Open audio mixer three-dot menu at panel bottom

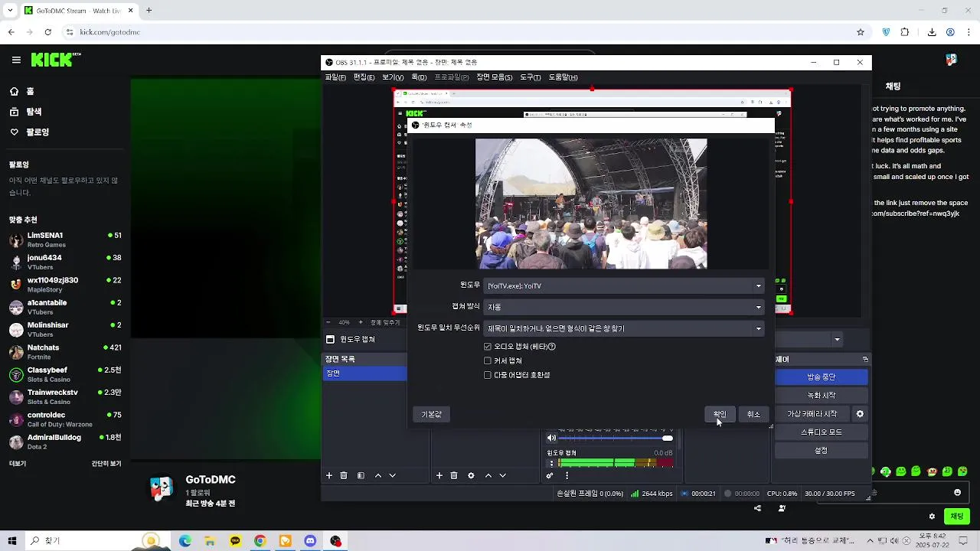567,475
